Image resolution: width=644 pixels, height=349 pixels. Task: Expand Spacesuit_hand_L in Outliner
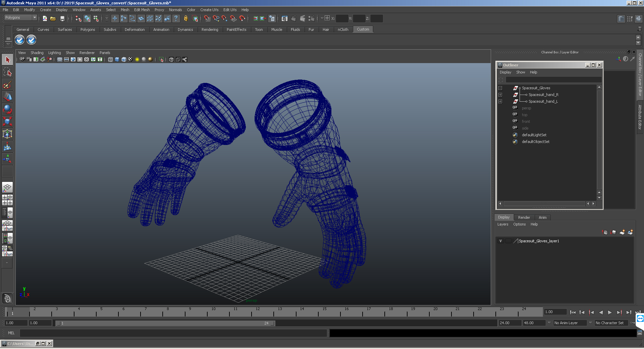(x=500, y=101)
